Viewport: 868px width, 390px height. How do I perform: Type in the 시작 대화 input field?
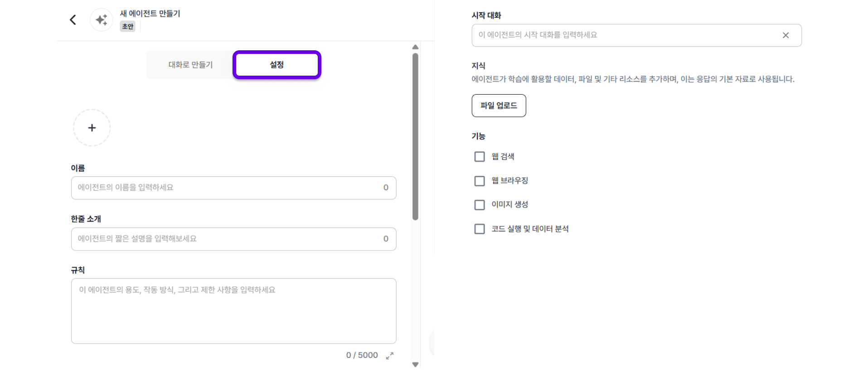click(626, 35)
